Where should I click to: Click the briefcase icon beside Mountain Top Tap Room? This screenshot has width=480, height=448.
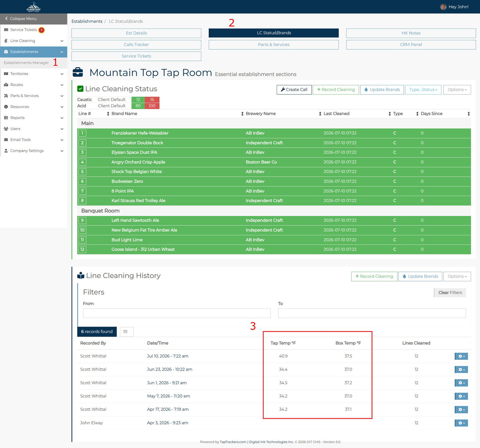pos(78,72)
